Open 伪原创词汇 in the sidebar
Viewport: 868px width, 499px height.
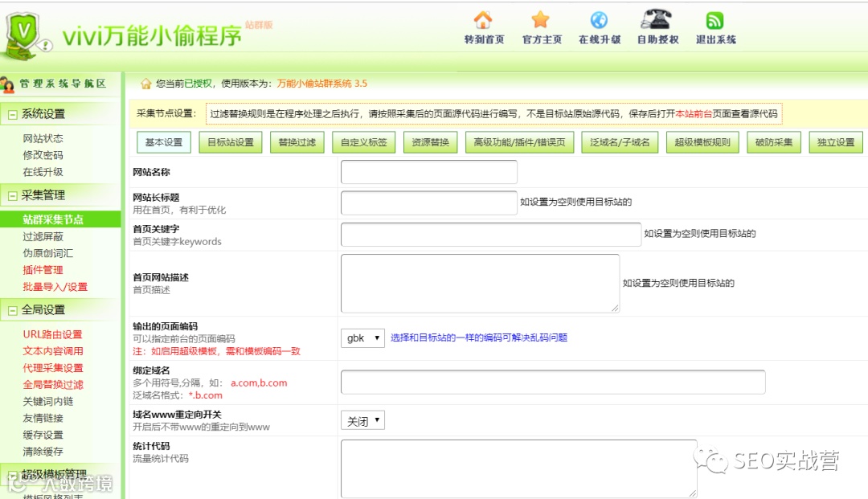pos(47,253)
